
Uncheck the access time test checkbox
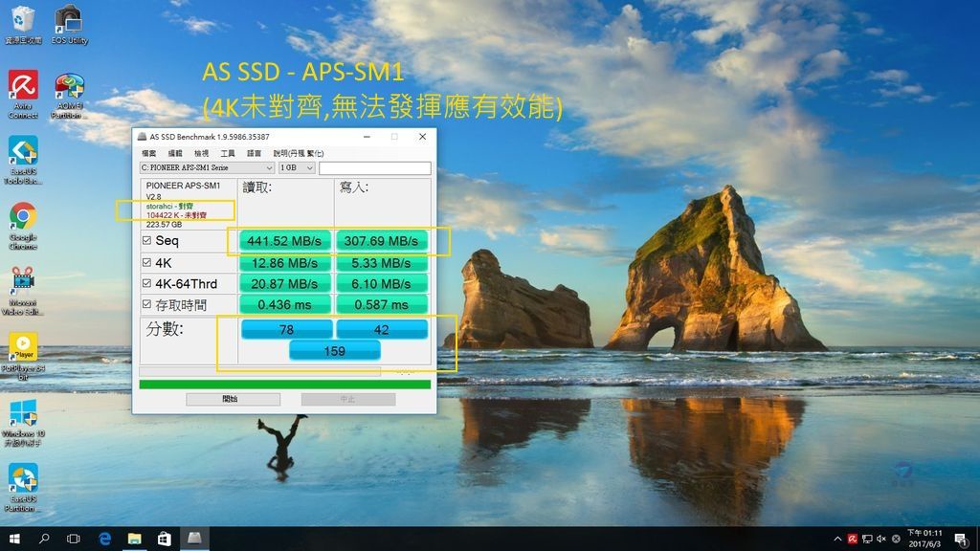pos(146,304)
